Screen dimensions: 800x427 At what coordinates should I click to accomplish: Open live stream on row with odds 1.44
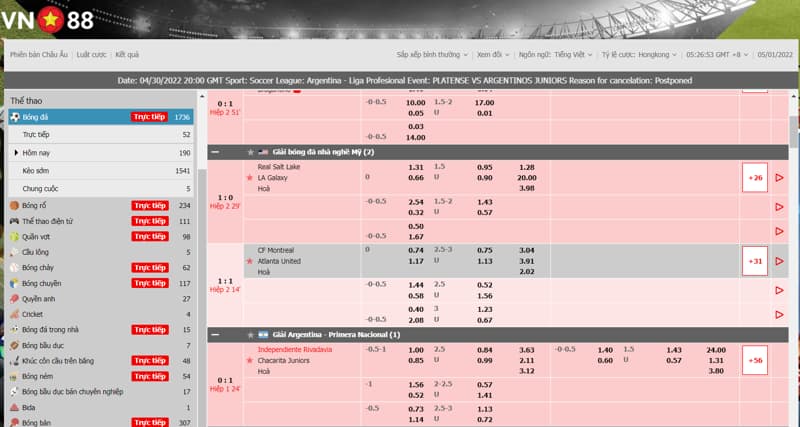[779, 290]
